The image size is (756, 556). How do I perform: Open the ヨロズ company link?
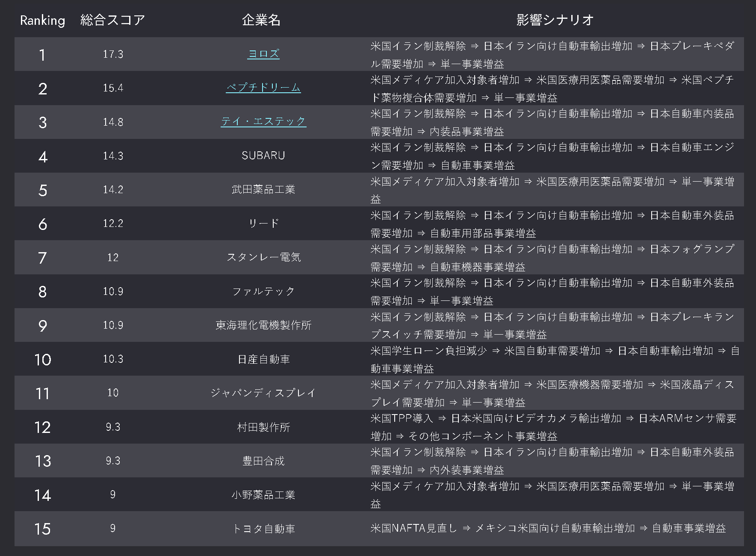pyautogui.click(x=263, y=54)
